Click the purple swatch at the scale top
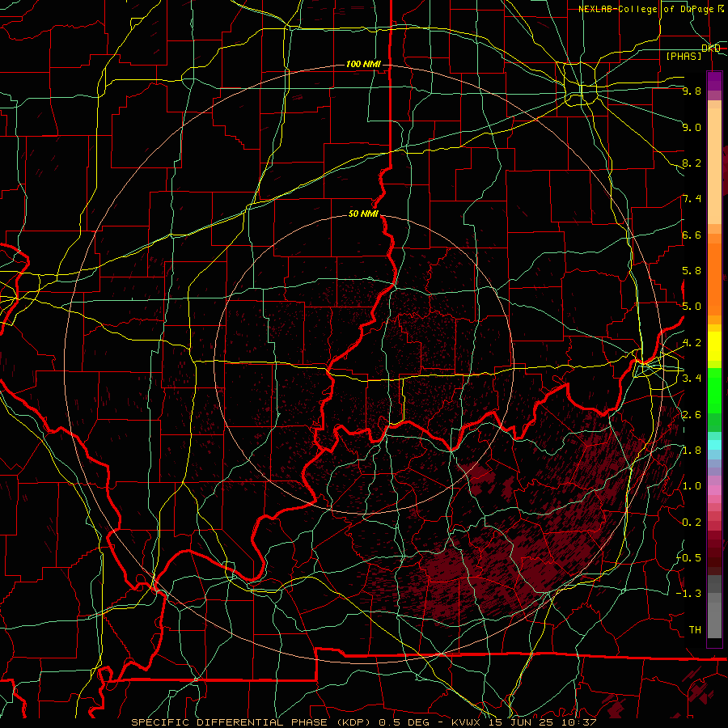 point(714,80)
